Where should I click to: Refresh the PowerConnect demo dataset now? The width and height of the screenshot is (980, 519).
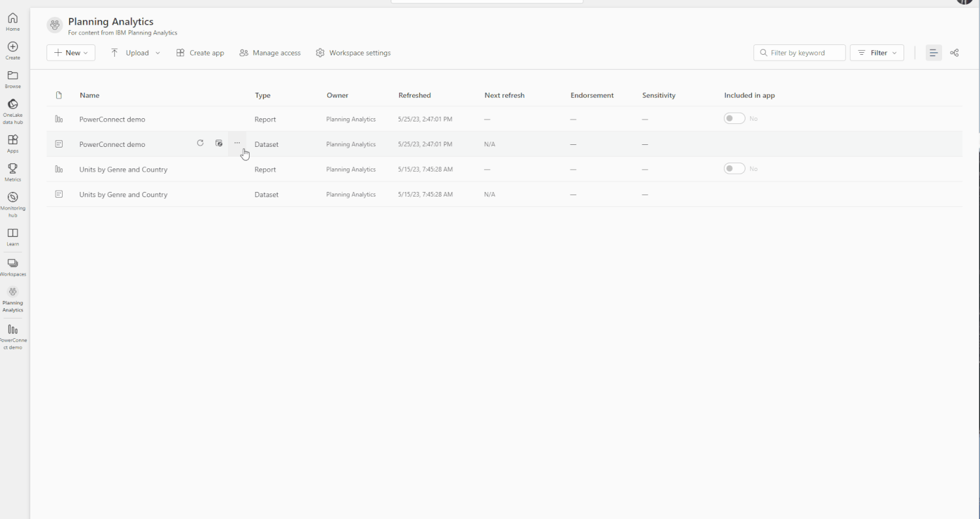click(201, 143)
